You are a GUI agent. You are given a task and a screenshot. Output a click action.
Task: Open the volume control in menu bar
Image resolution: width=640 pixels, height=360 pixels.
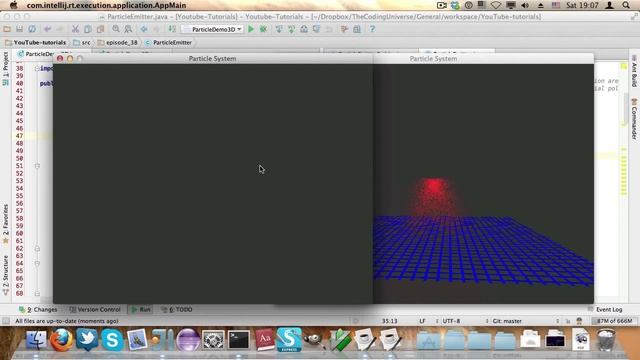(525, 5)
